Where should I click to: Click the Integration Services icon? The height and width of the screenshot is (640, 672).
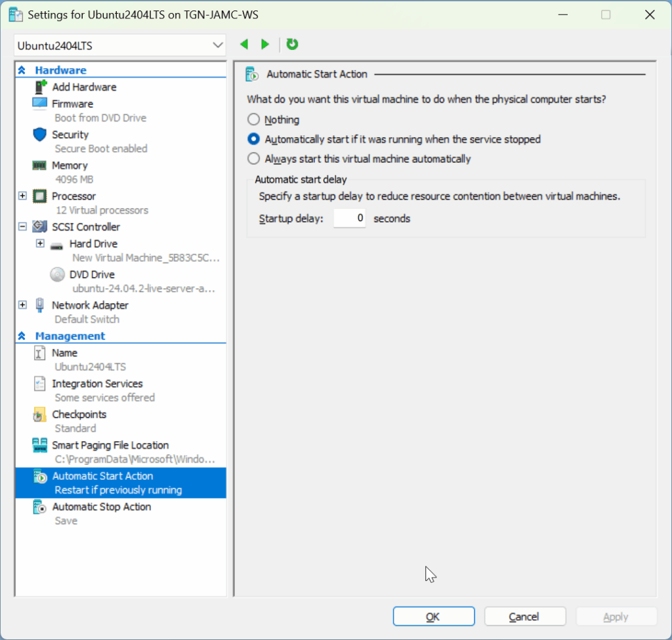39,383
